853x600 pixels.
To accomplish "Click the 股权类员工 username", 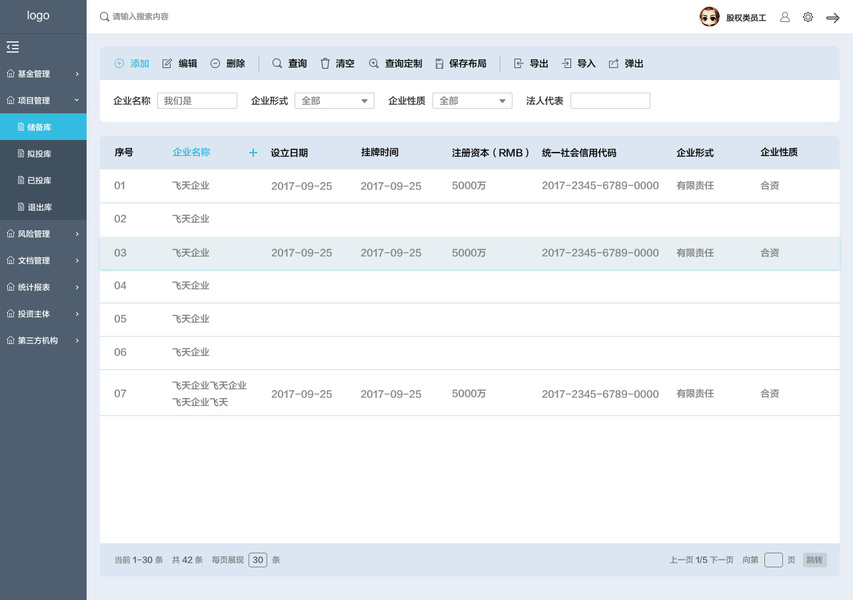I will tap(746, 18).
